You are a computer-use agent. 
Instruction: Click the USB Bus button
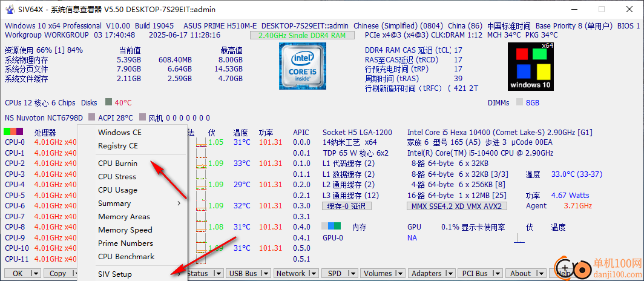pyautogui.click(x=243, y=274)
